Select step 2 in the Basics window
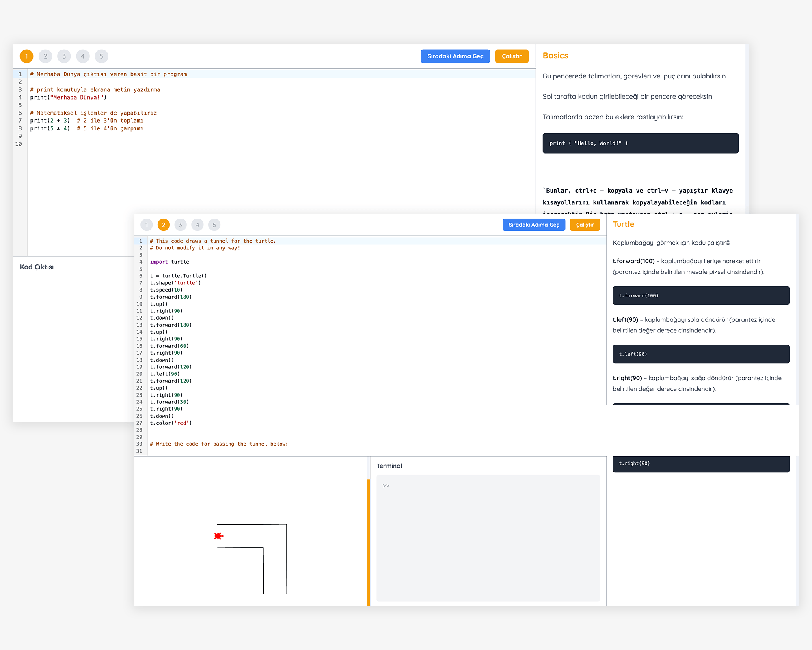This screenshot has height=650, width=812. tap(45, 56)
